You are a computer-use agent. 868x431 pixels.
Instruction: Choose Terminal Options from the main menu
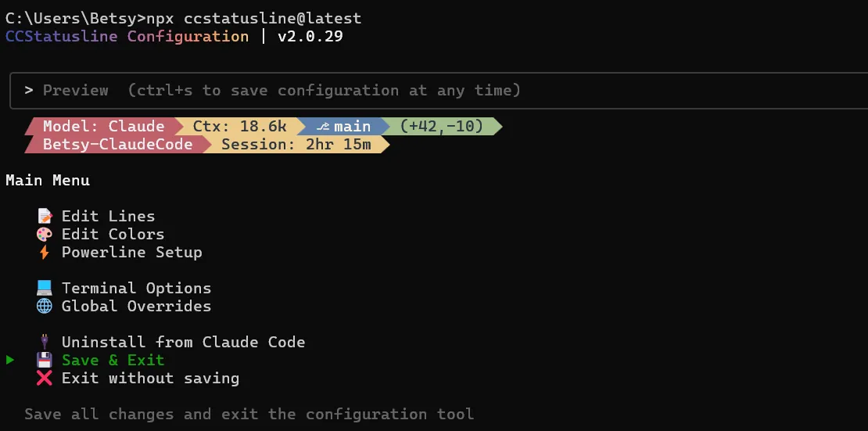(x=136, y=289)
